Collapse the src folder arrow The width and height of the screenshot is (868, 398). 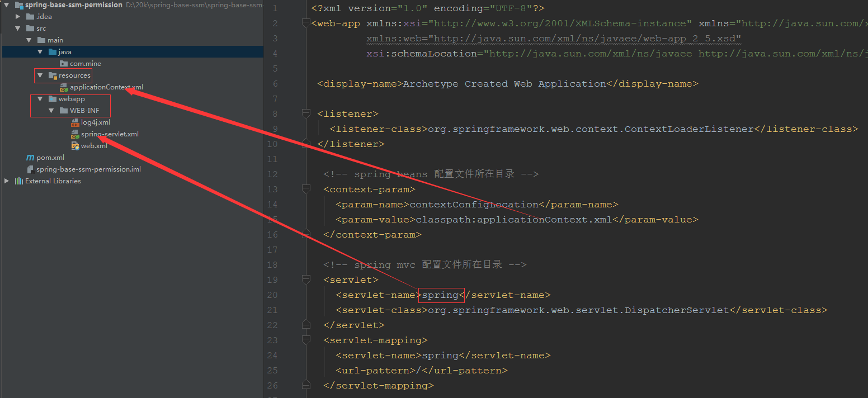17,29
